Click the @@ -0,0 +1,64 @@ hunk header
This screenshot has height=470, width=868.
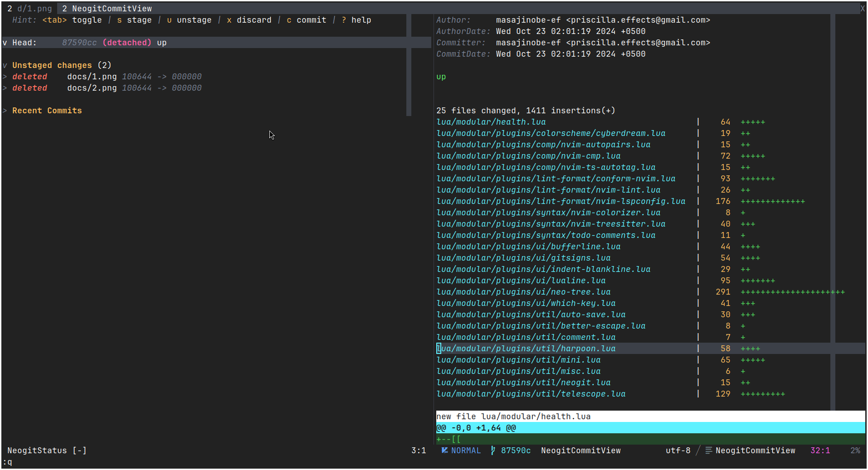click(650, 428)
